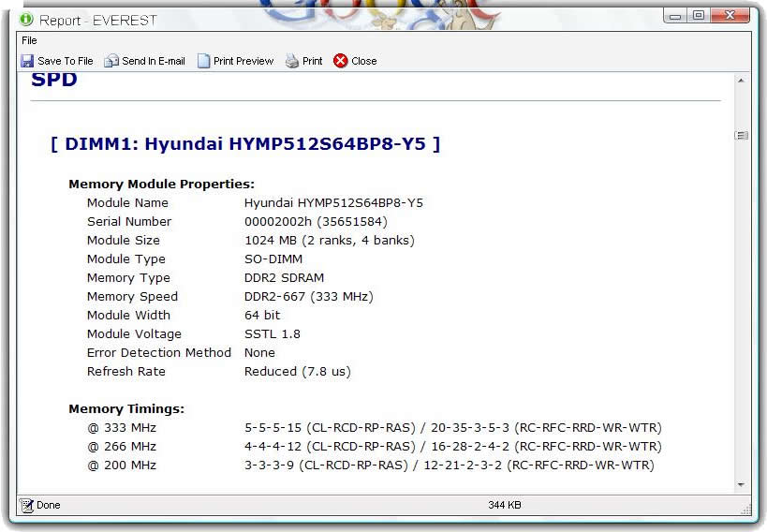Open the File menu
This screenshot has height=532, width=767.
(x=29, y=40)
